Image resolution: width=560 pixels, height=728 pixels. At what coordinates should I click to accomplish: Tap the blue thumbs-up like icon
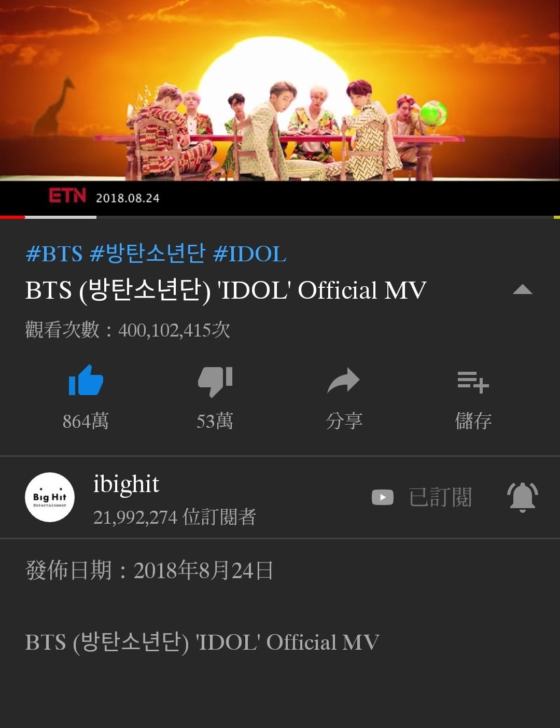pyautogui.click(x=86, y=380)
